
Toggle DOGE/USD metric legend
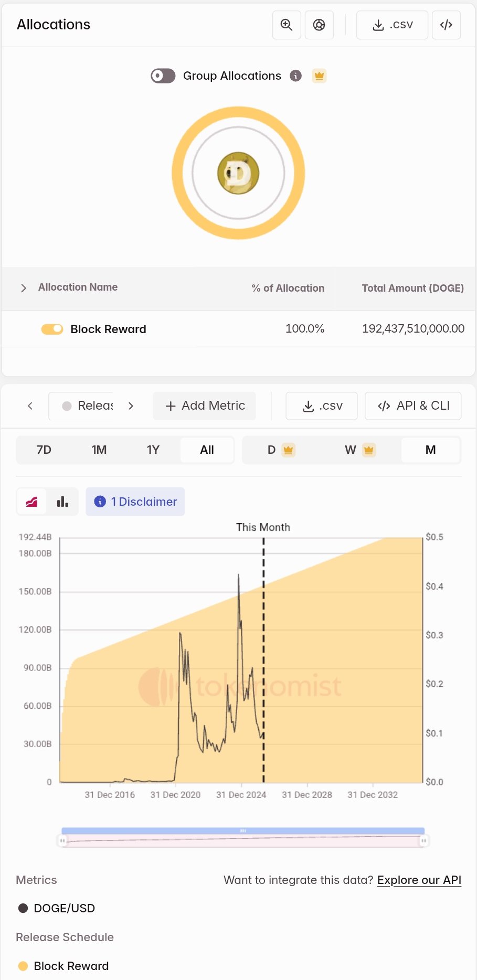coord(57,908)
